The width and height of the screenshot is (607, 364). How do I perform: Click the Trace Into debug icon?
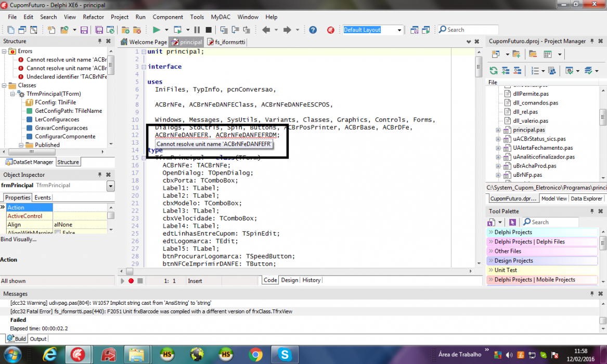(x=224, y=30)
